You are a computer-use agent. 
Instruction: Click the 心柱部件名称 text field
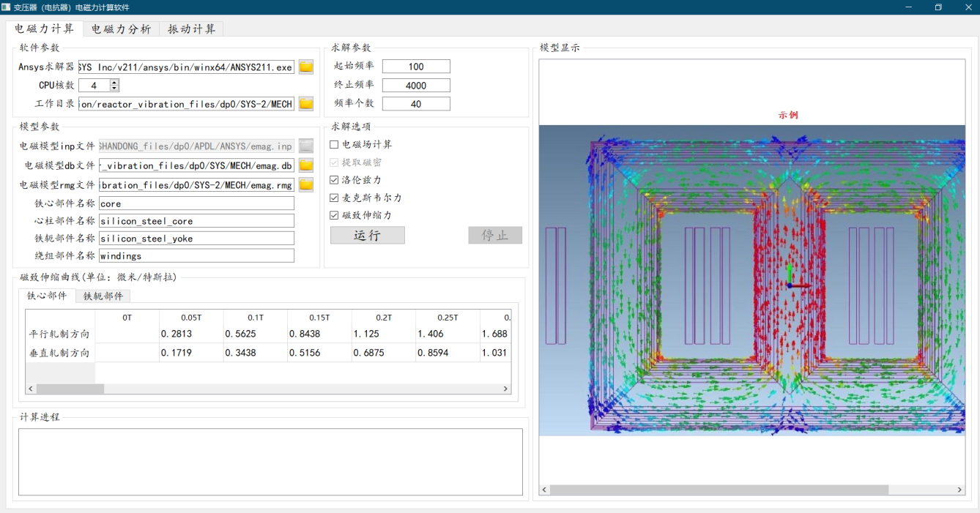coord(196,221)
